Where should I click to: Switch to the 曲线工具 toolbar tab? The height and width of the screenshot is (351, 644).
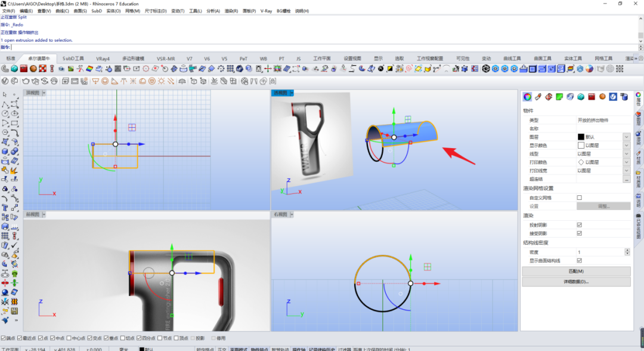coord(512,59)
